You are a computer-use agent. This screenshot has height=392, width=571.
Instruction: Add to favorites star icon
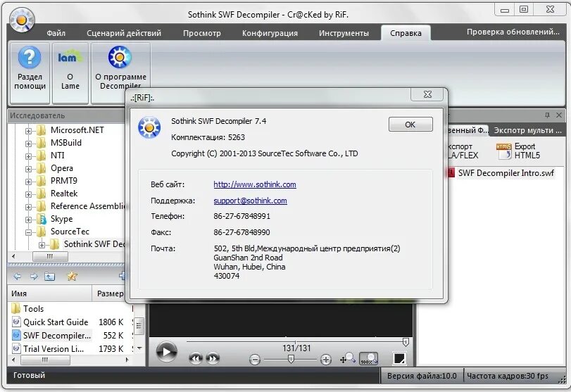[72, 277]
